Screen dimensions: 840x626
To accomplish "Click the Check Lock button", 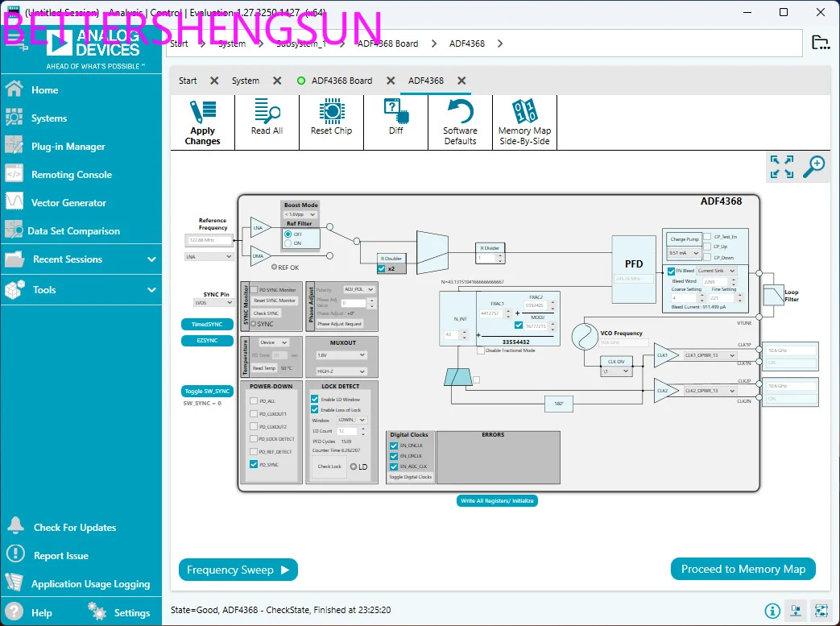I will (x=329, y=466).
